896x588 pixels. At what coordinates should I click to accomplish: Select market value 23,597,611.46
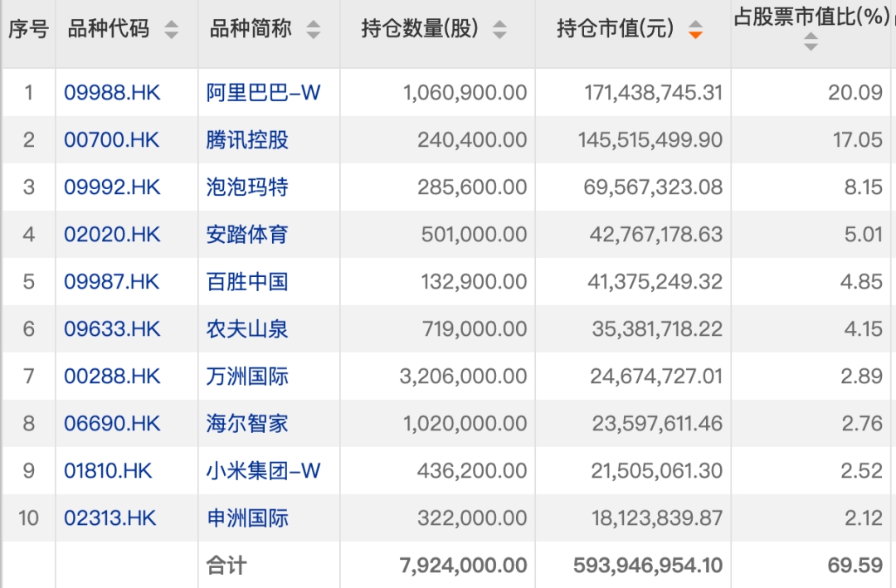(658, 424)
